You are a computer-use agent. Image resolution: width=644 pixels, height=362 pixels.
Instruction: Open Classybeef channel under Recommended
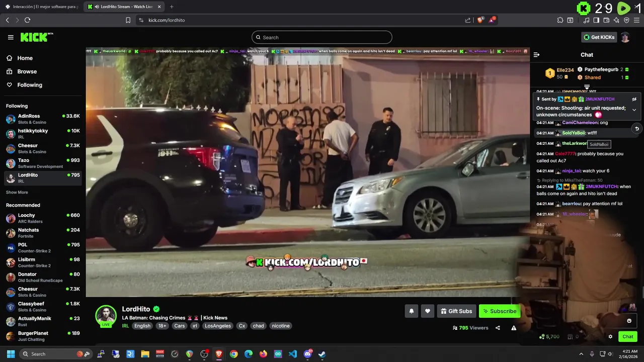pyautogui.click(x=43, y=307)
